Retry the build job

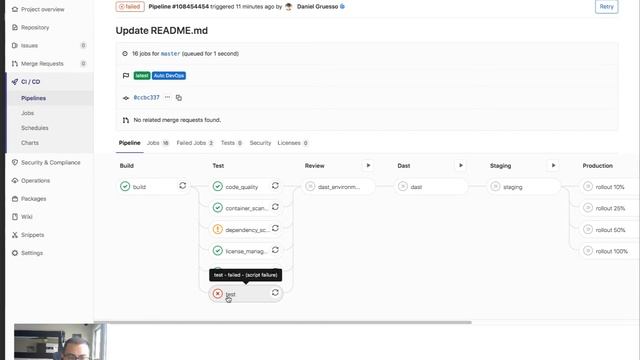(x=182, y=186)
